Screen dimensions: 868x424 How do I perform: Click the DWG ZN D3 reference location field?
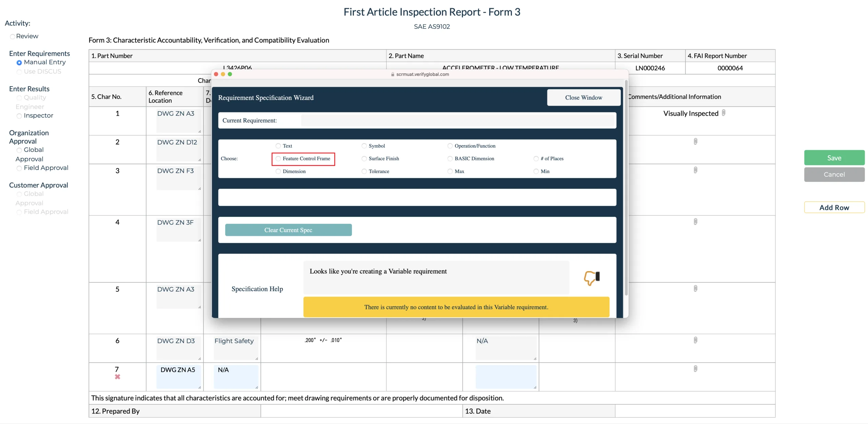(179, 348)
